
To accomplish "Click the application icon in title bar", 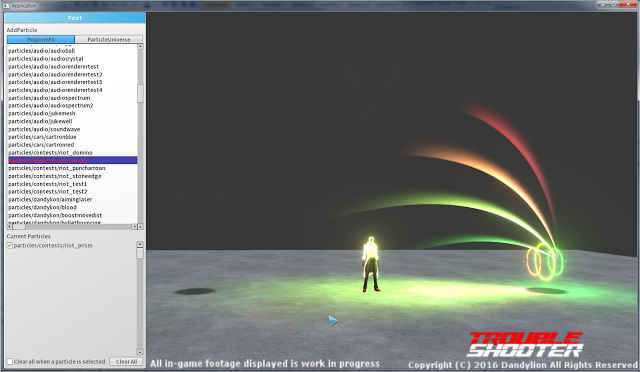I will pyautogui.click(x=6, y=6).
